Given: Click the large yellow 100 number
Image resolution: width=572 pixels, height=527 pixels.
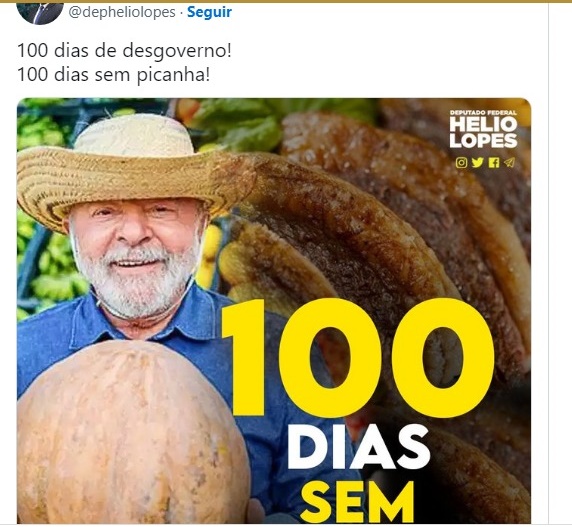Looking at the screenshot, I should click(x=358, y=357).
